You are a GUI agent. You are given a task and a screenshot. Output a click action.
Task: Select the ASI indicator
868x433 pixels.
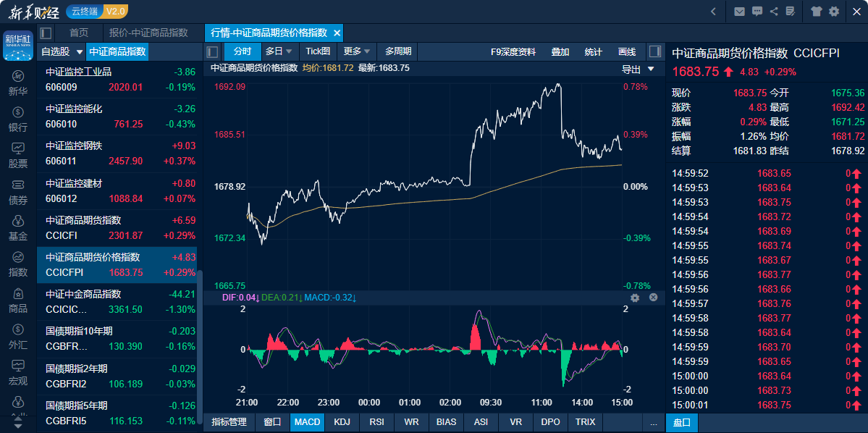(x=481, y=422)
